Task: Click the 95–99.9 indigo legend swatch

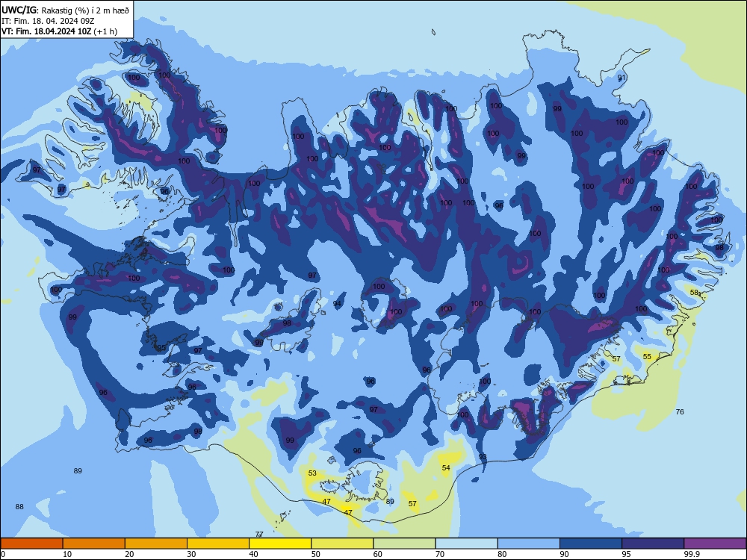Action: point(653,544)
